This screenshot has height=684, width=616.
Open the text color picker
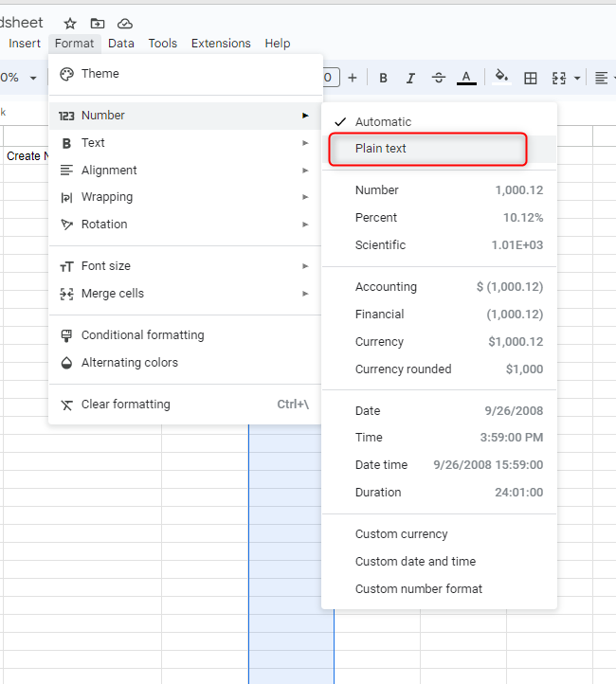(x=466, y=78)
